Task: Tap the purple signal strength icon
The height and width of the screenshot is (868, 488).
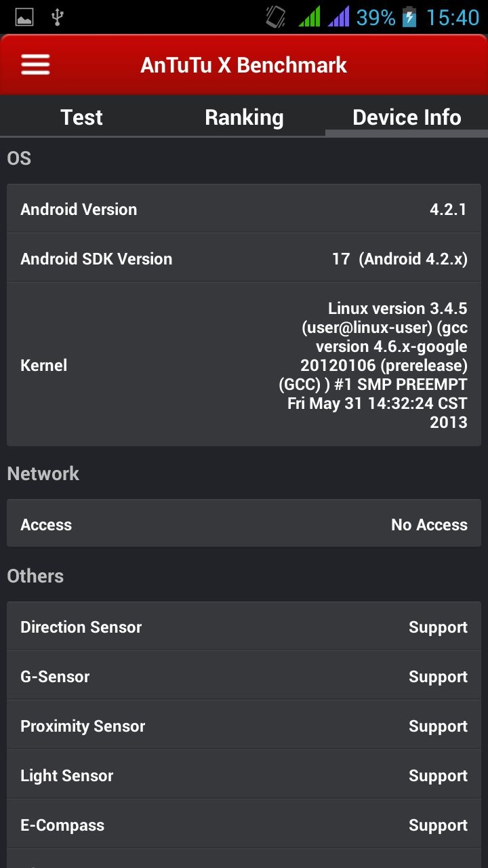Action: [338, 17]
